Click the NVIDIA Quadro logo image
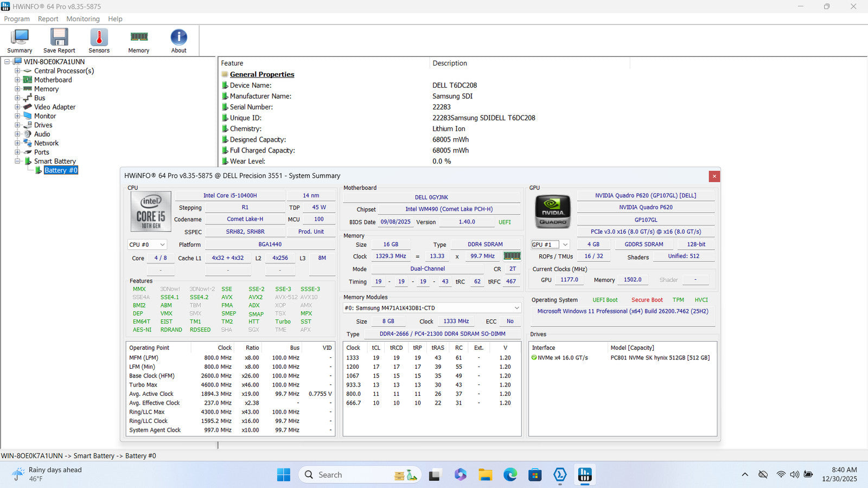 click(552, 211)
